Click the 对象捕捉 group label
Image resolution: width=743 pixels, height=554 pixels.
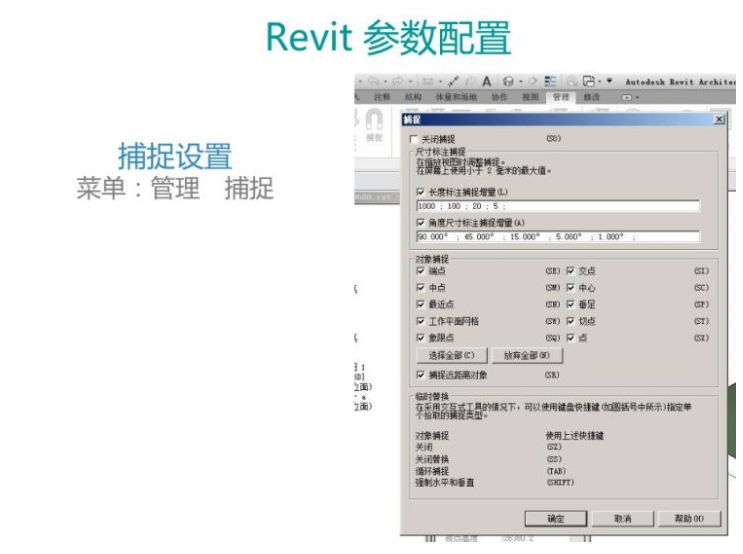click(432, 259)
